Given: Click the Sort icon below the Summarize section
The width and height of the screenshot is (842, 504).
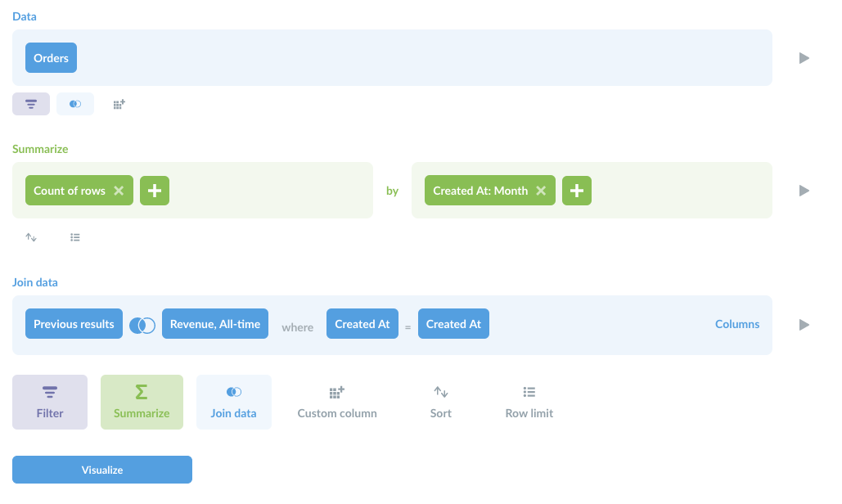Looking at the screenshot, I should pos(31,237).
